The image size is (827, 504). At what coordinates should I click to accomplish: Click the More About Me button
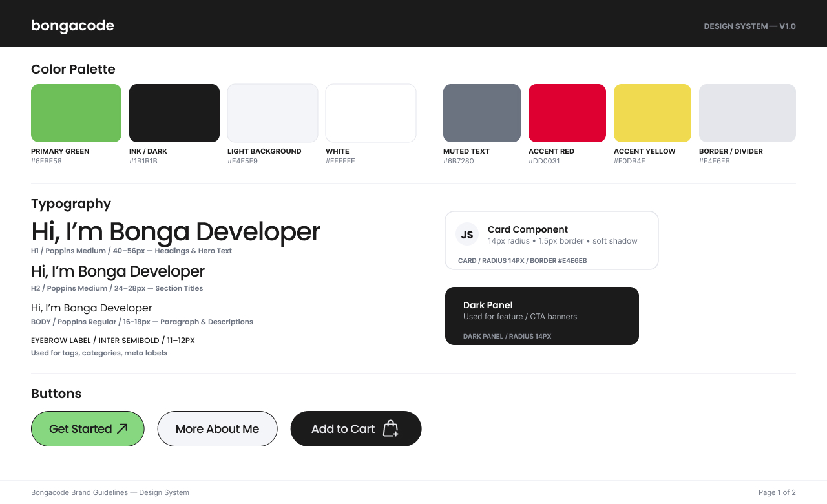click(x=218, y=428)
